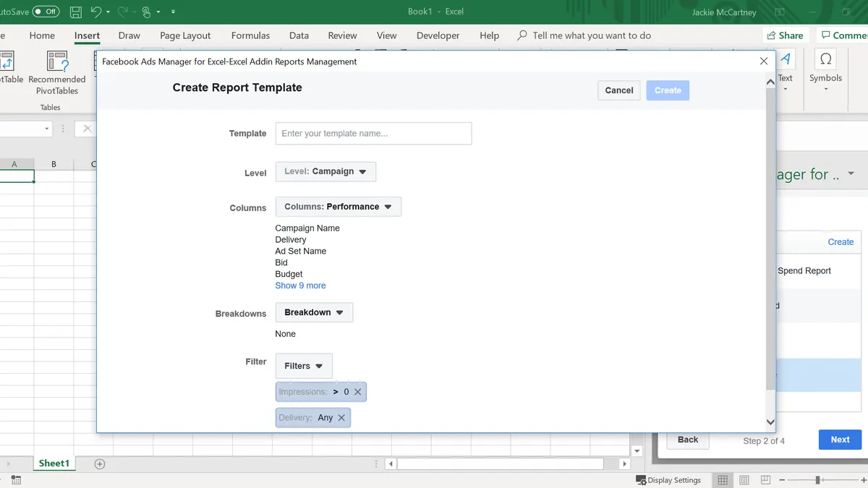
Task: Click the blue Create button in the dialog
Action: [668, 90]
